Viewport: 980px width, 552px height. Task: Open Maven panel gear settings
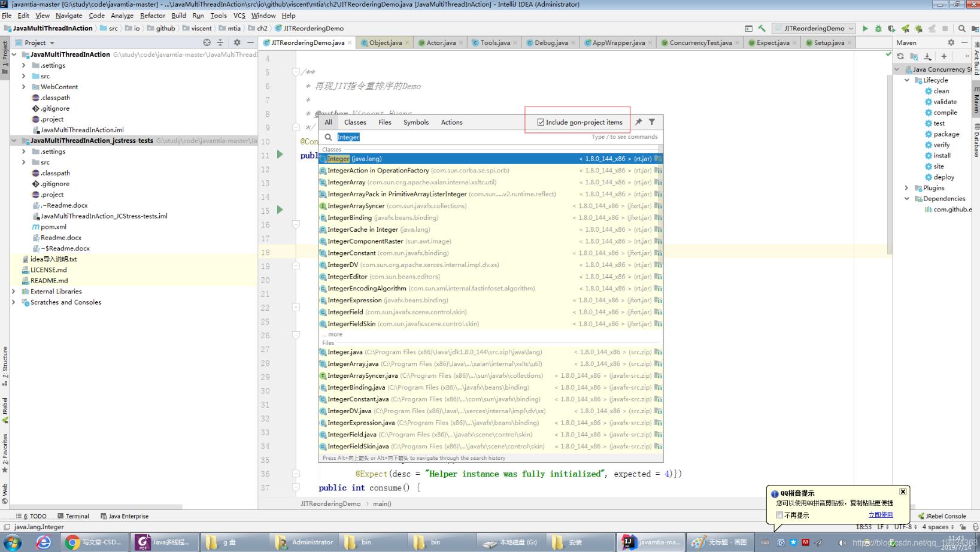coord(951,43)
